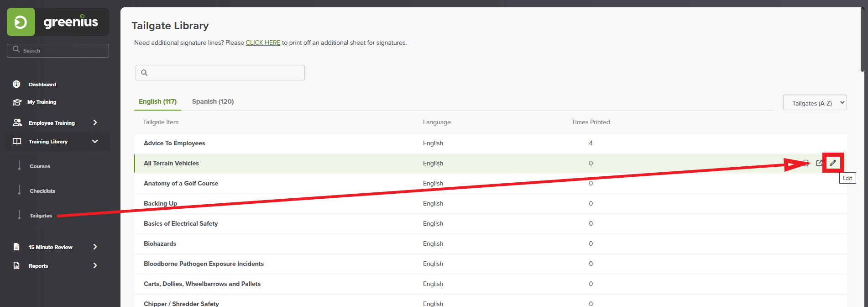The width and height of the screenshot is (868, 307).
Task: Click the greenius wordmark in the header
Action: (x=71, y=22)
